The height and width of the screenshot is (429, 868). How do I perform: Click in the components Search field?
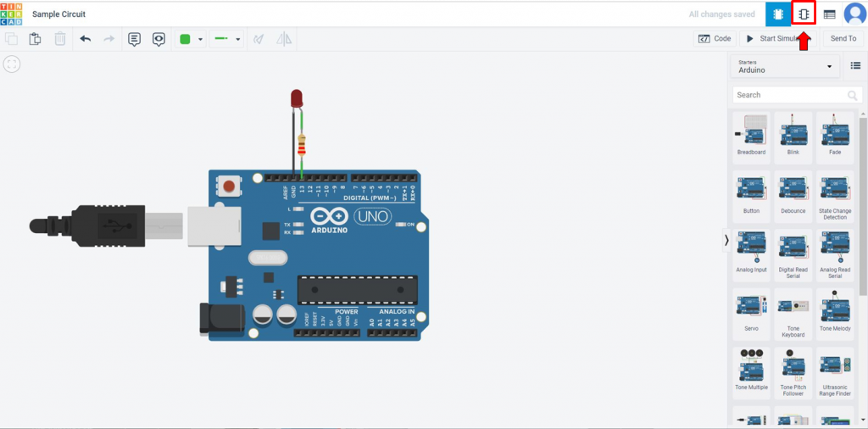pos(798,95)
